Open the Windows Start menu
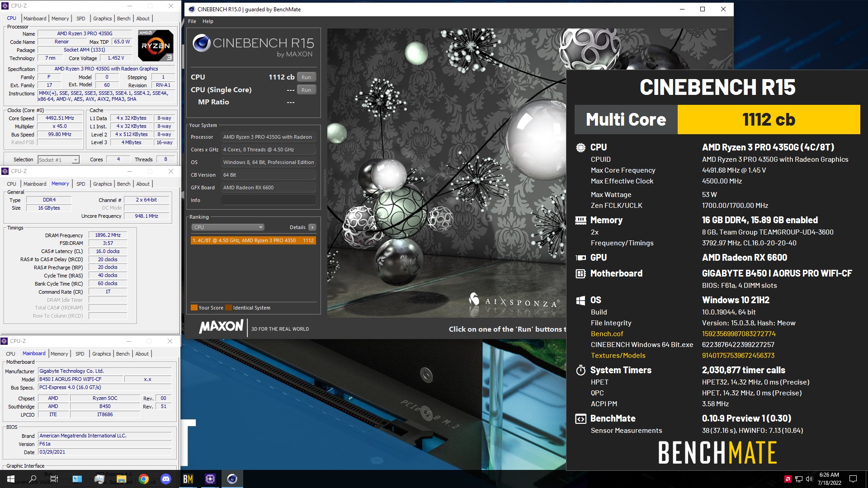868x488 pixels. (x=11, y=479)
